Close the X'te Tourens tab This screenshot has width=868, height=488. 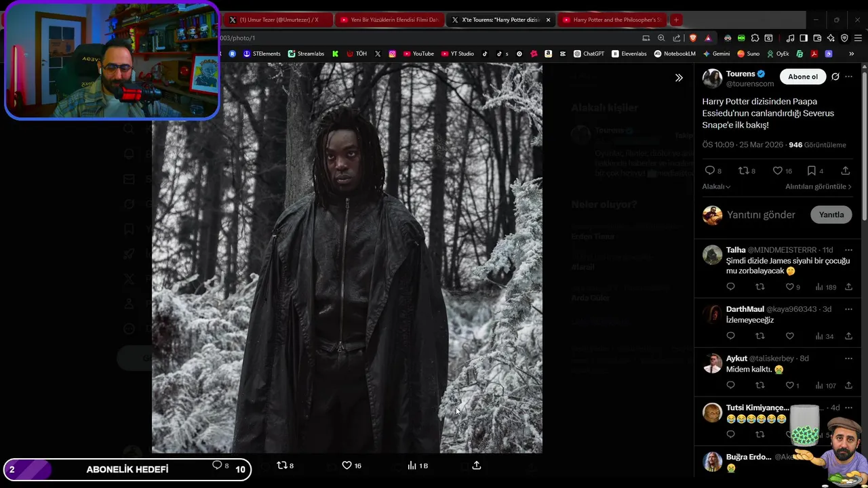548,20
